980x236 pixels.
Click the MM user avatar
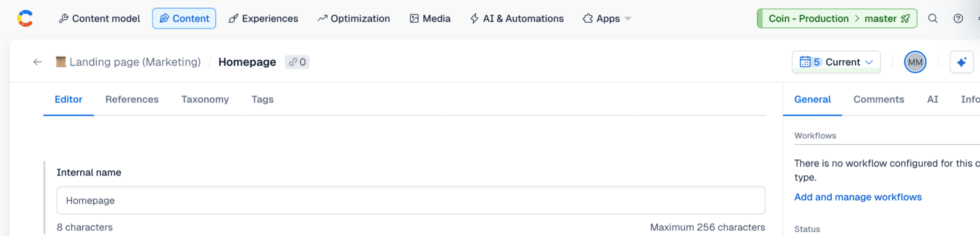(915, 62)
